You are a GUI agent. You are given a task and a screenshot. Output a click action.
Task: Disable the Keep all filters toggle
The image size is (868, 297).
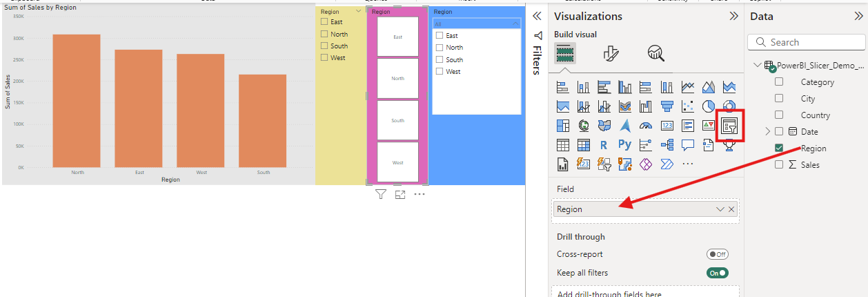(x=717, y=273)
